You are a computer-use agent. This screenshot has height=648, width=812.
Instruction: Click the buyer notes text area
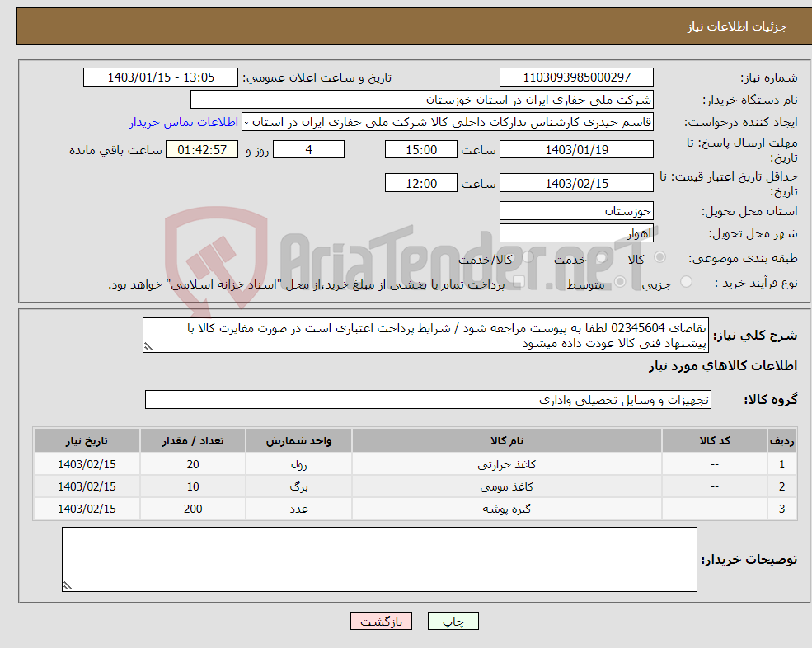379,560
